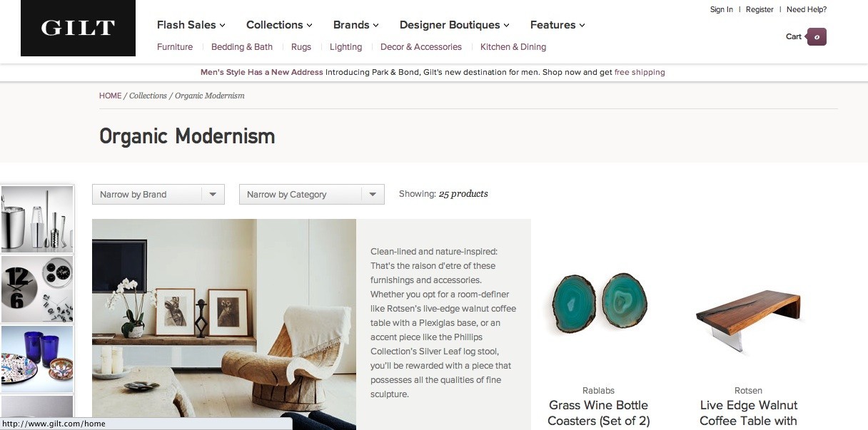Open the Designer Boutiques dropdown
The height and width of the screenshot is (430, 868).
coord(453,25)
